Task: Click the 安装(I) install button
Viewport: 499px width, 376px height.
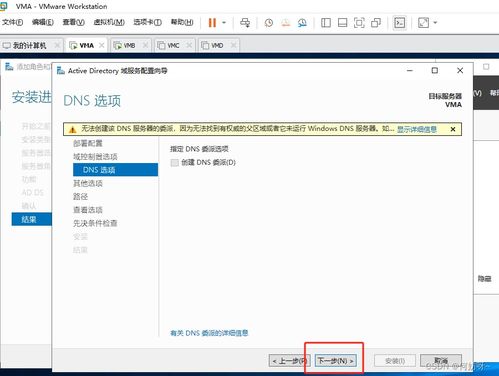Action: (395, 361)
